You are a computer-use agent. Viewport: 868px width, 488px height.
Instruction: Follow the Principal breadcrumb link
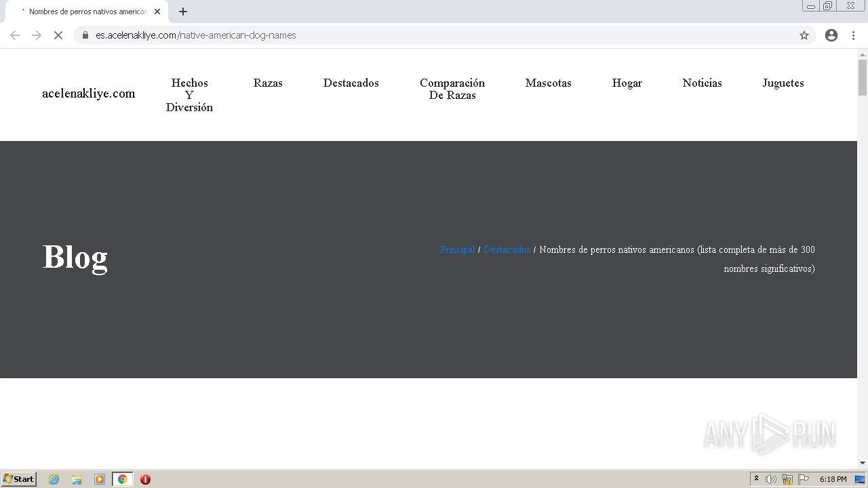point(458,249)
